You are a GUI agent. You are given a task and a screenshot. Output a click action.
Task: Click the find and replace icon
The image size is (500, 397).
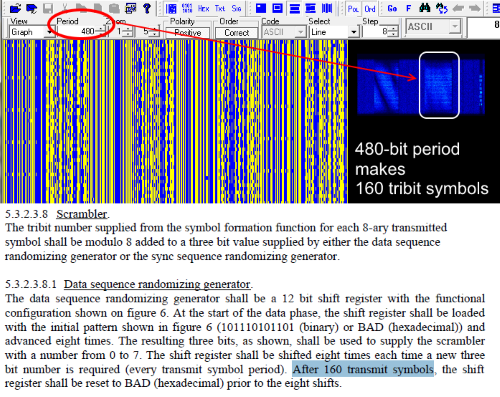click(x=441, y=8)
